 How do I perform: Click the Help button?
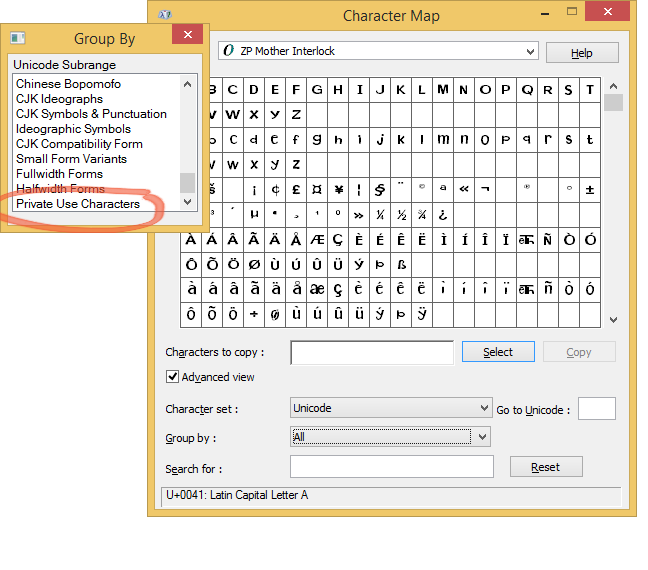coord(581,53)
